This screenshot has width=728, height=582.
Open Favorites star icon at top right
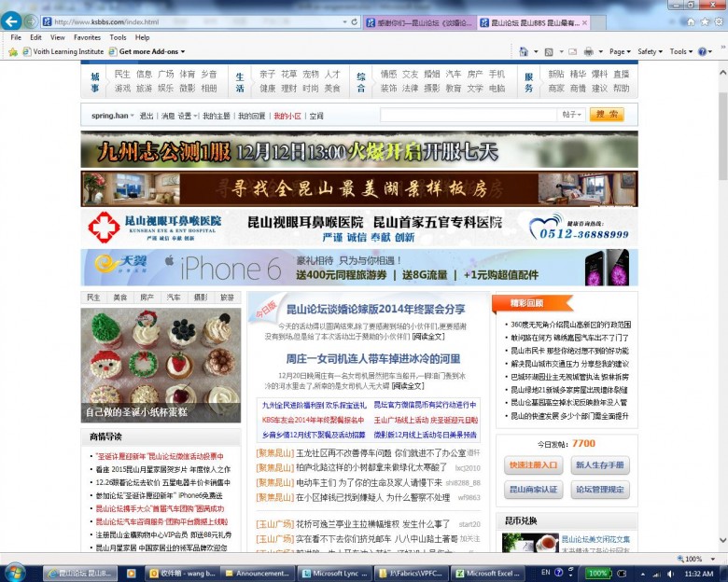pyautogui.click(x=706, y=21)
